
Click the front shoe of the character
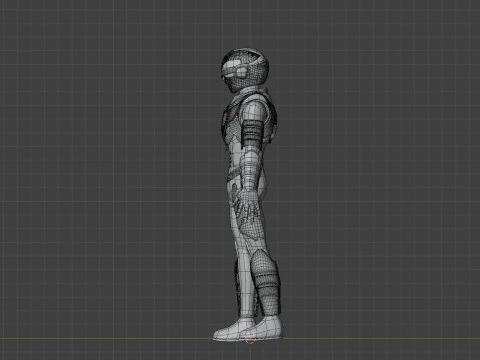(x=233, y=329)
